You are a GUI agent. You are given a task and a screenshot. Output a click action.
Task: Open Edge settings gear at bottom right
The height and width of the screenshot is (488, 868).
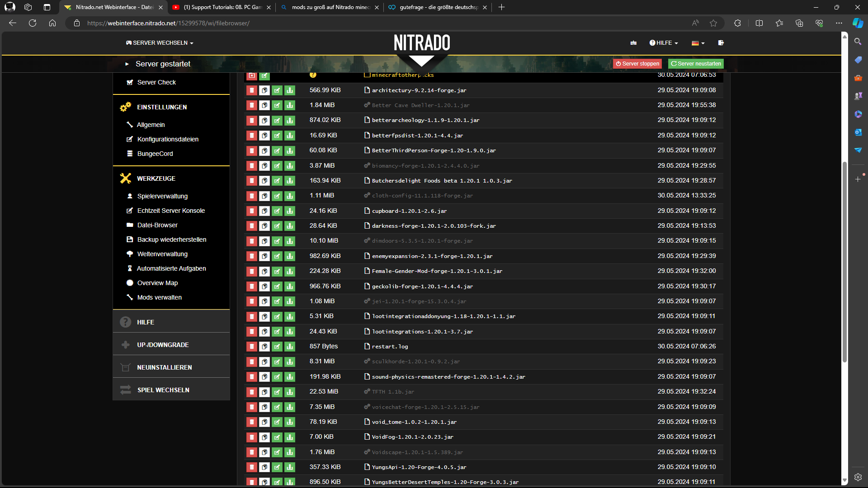pyautogui.click(x=858, y=477)
